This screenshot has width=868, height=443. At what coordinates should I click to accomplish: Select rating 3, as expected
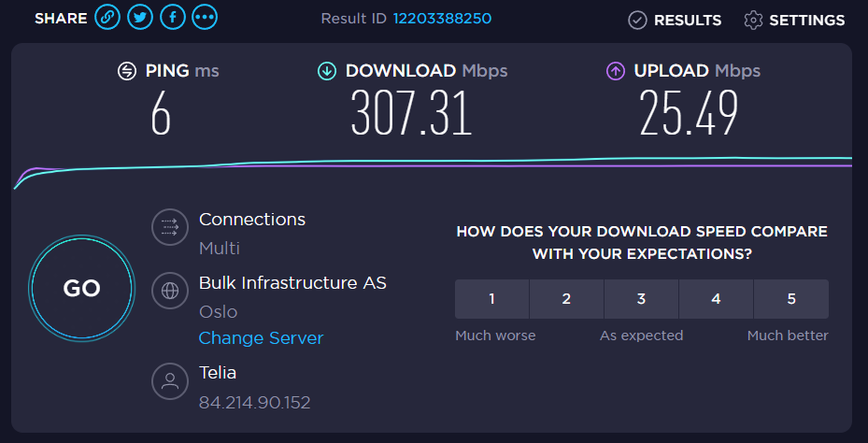[641, 299]
